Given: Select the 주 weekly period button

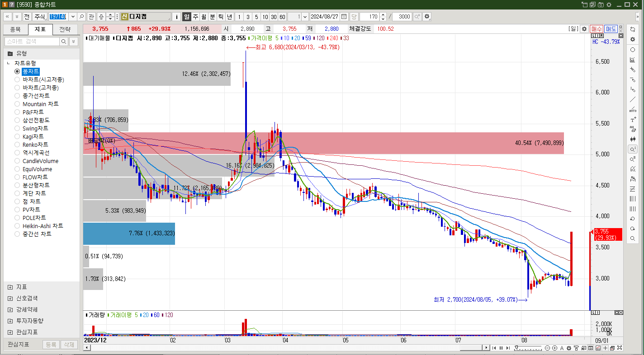Looking at the screenshot, I should 195,17.
